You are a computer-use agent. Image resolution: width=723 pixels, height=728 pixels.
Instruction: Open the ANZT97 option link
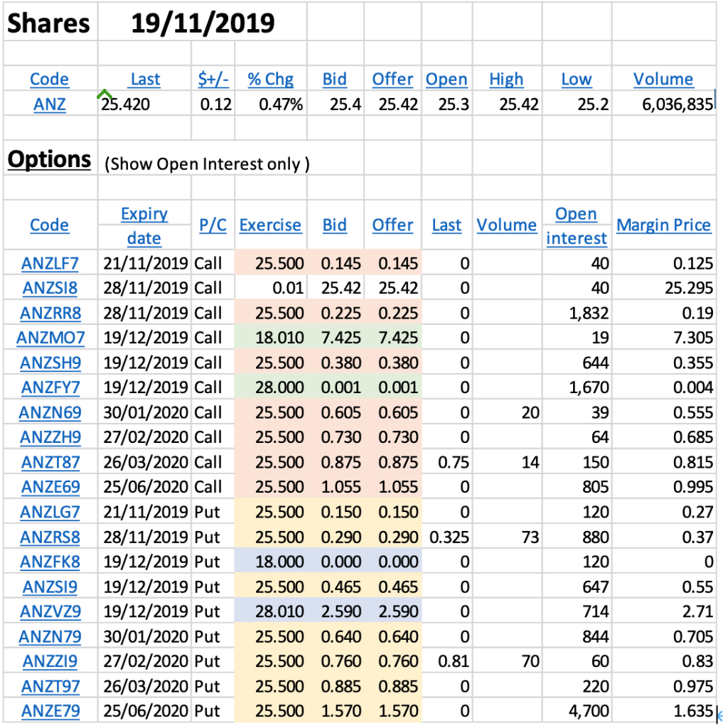coord(50,686)
